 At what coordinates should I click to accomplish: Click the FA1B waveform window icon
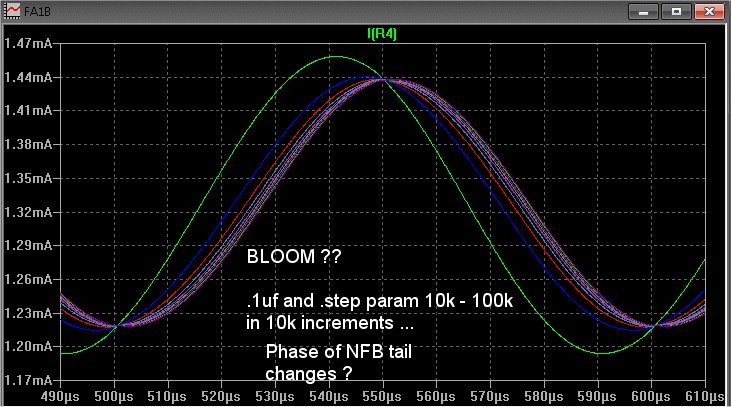(13, 11)
